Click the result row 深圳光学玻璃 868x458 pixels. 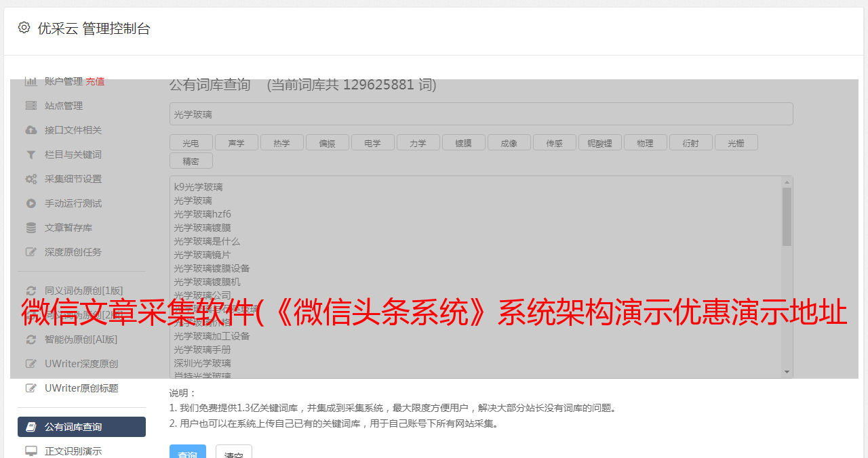pos(202,363)
